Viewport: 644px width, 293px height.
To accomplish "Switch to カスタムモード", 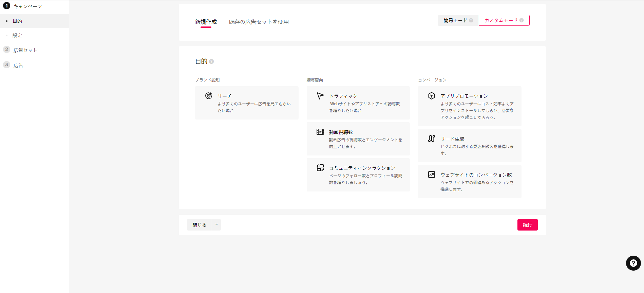I will tap(504, 20).
